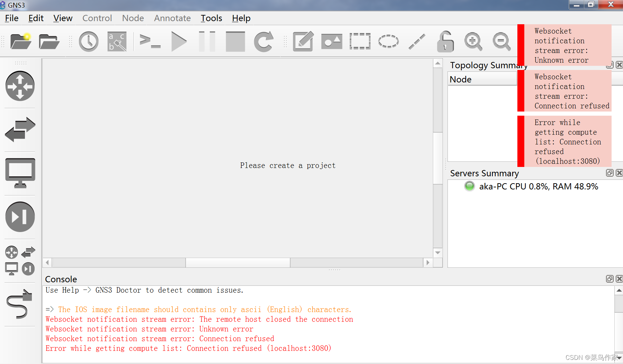Dismiss the Connection refused websocket notification
The height and width of the screenshot is (364, 623).
(564, 91)
